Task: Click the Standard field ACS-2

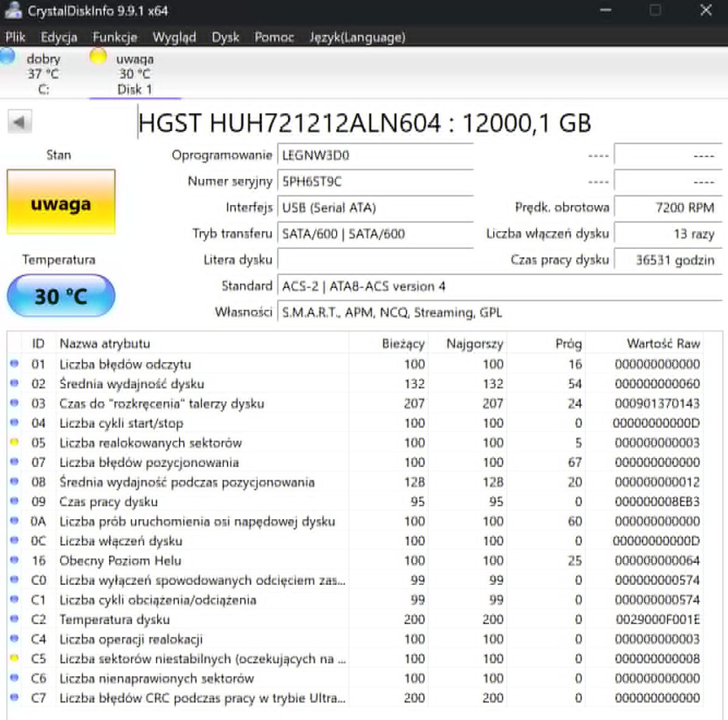Action: click(500, 286)
